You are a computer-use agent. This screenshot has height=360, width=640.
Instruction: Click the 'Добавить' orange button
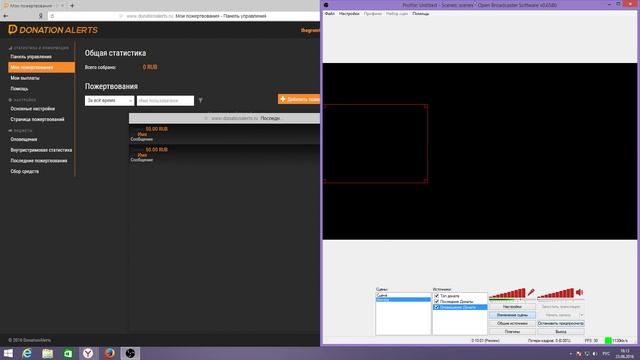pos(299,99)
